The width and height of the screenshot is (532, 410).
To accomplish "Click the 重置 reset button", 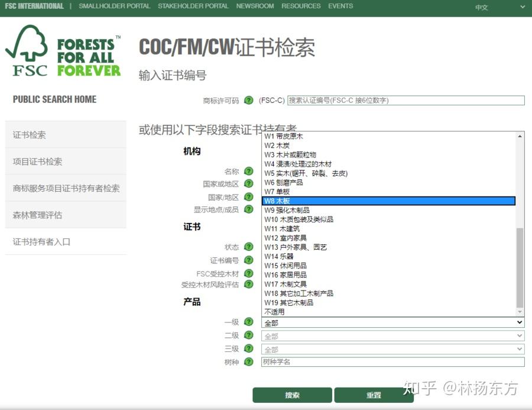I will coord(374,395).
